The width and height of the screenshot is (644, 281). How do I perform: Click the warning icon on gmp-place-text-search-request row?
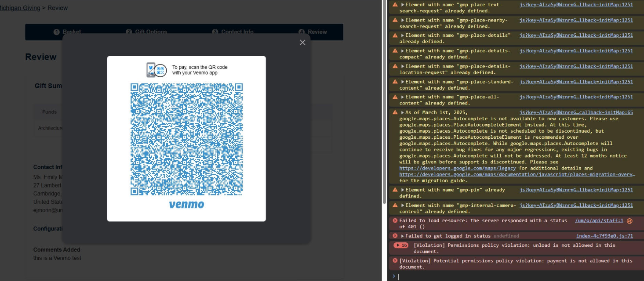pyautogui.click(x=395, y=4)
